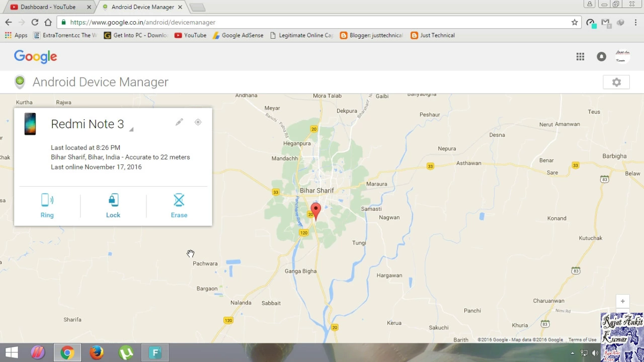Open Legitimate Online Cap bookmark
The width and height of the screenshot is (644, 362).
[302, 35]
